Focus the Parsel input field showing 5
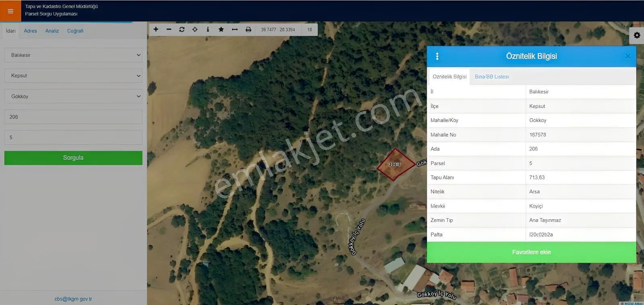This screenshot has height=305, width=644. point(73,137)
